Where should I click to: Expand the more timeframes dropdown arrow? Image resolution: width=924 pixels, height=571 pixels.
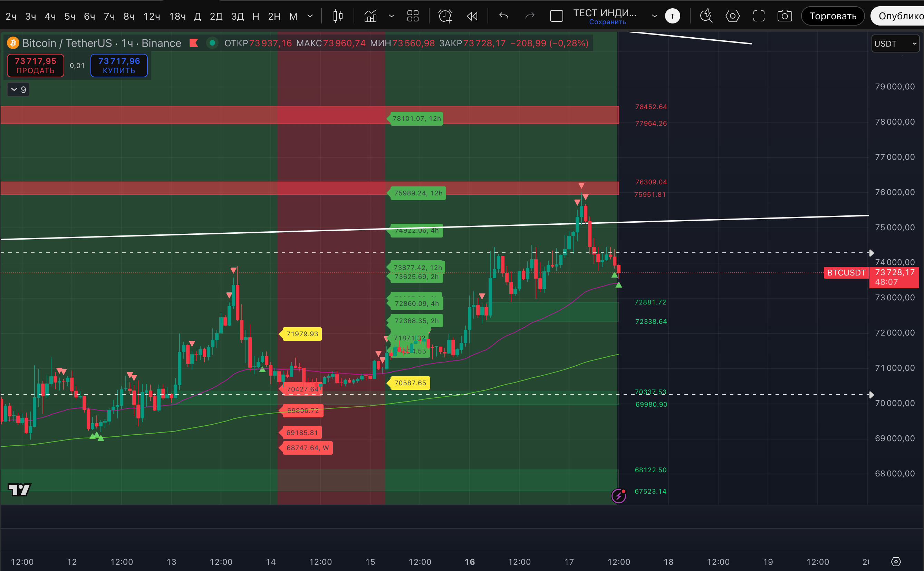click(x=310, y=16)
